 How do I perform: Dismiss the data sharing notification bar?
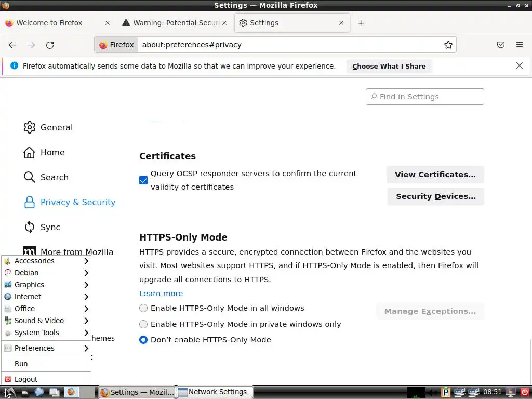520,66
